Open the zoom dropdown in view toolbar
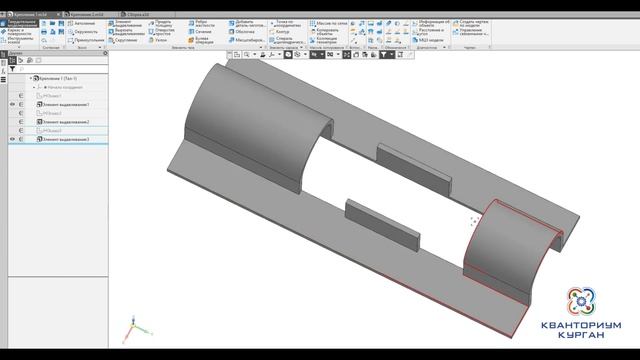640x360 pixels. pos(255,55)
